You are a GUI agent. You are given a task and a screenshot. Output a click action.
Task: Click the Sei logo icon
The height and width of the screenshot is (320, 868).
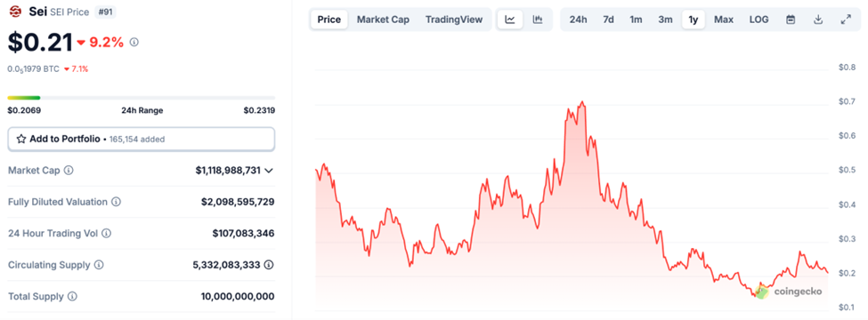[x=15, y=12]
